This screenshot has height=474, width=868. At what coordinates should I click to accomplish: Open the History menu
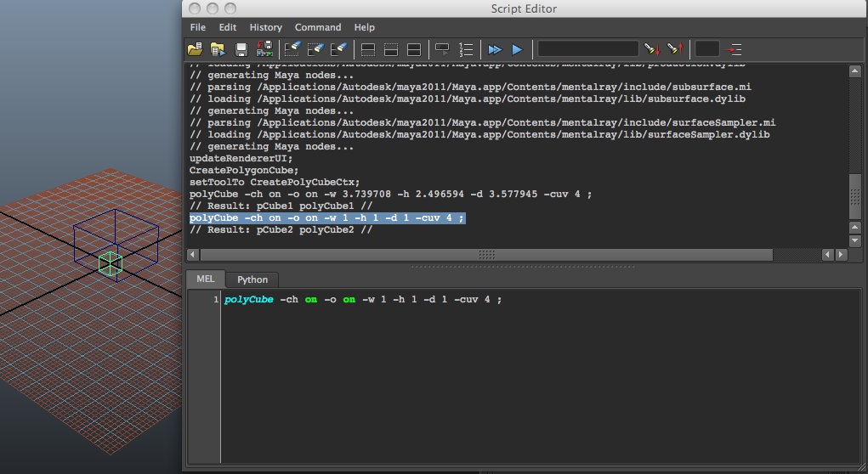265,27
